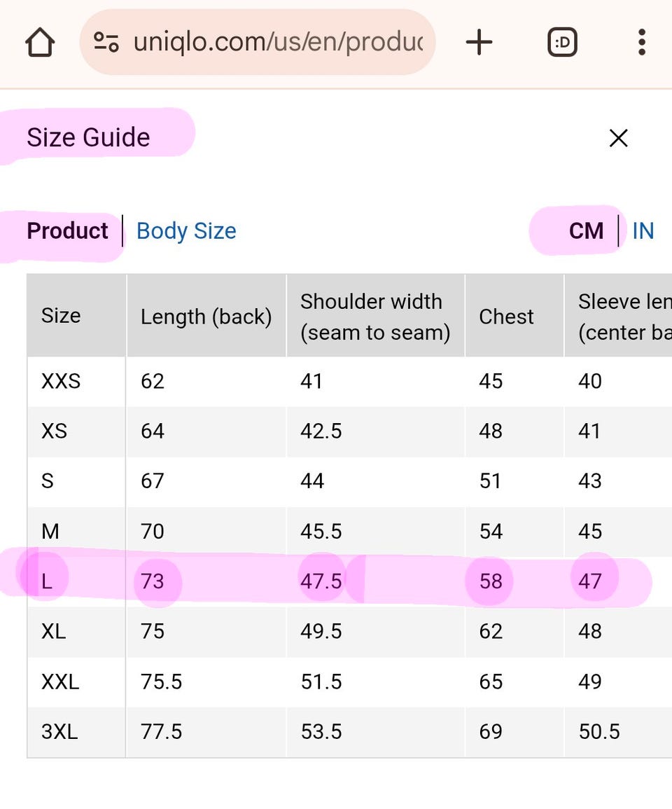672x809 pixels.
Task: Switch to the Body Size tab
Action: pyautogui.click(x=186, y=230)
